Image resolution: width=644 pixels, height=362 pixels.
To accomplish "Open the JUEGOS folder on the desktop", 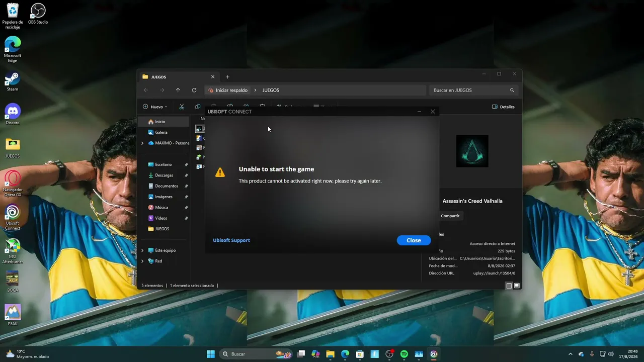I will (13, 148).
